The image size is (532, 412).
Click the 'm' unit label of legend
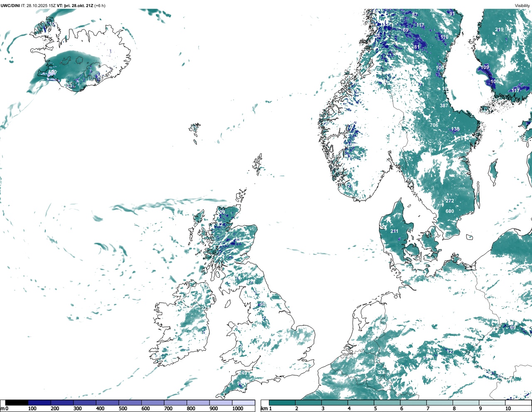2,409
